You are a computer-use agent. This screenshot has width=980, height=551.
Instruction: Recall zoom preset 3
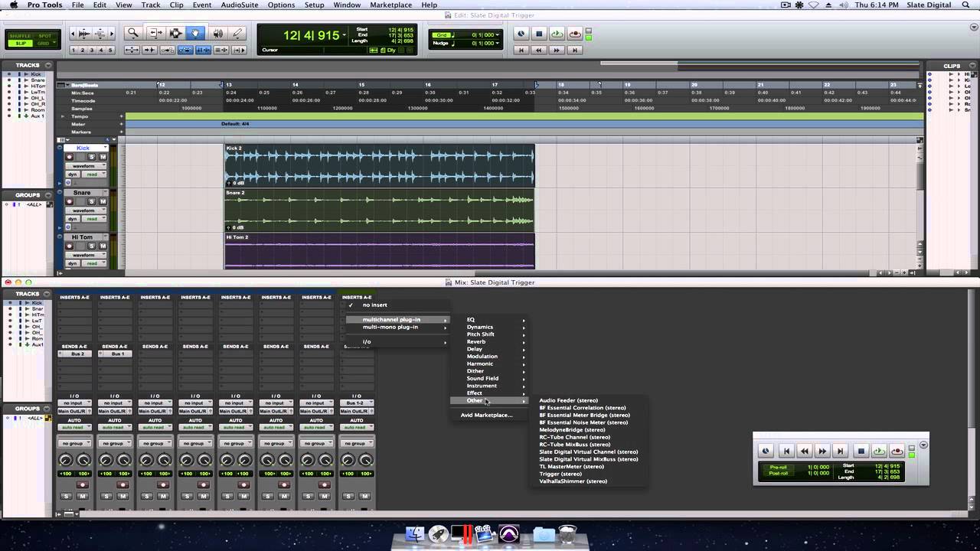click(93, 51)
